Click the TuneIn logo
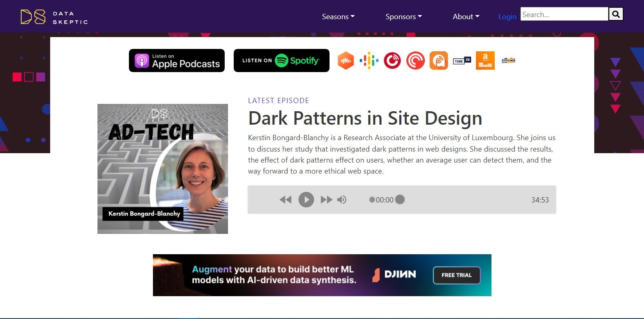This screenshot has height=319, width=644. [462, 61]
